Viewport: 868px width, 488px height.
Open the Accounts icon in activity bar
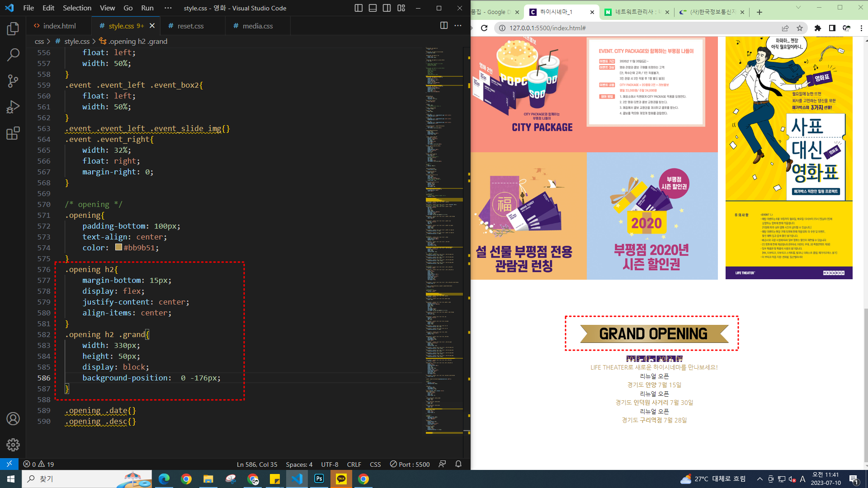click(13, 419)
